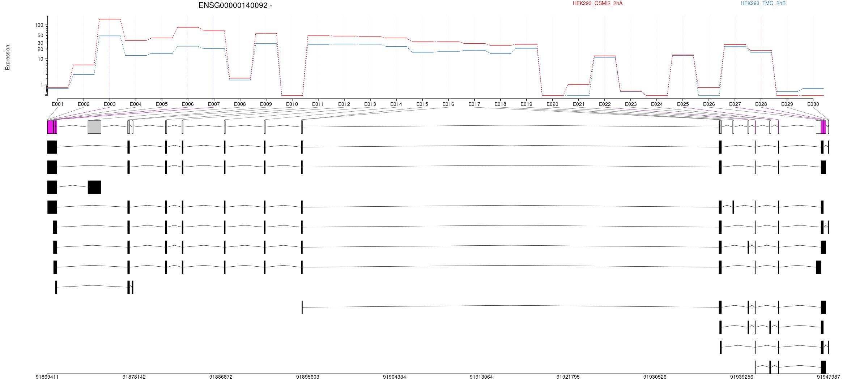Click exon label E018
The height and width of the screenshot is (383, 868).
pos(500,104)
